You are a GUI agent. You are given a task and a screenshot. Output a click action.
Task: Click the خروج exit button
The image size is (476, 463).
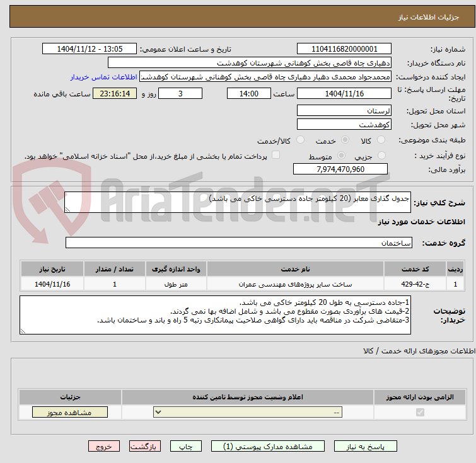pos(104,447)
